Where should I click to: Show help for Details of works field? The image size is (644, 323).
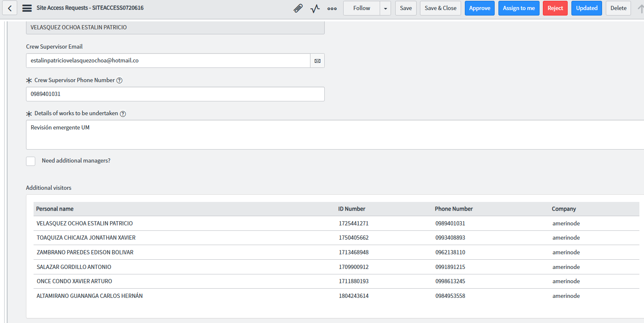123,114
